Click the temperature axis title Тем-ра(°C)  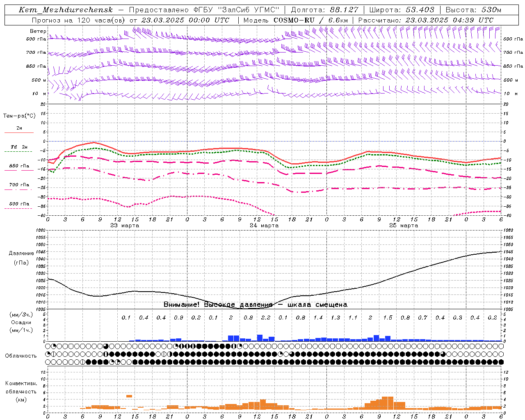19,116
